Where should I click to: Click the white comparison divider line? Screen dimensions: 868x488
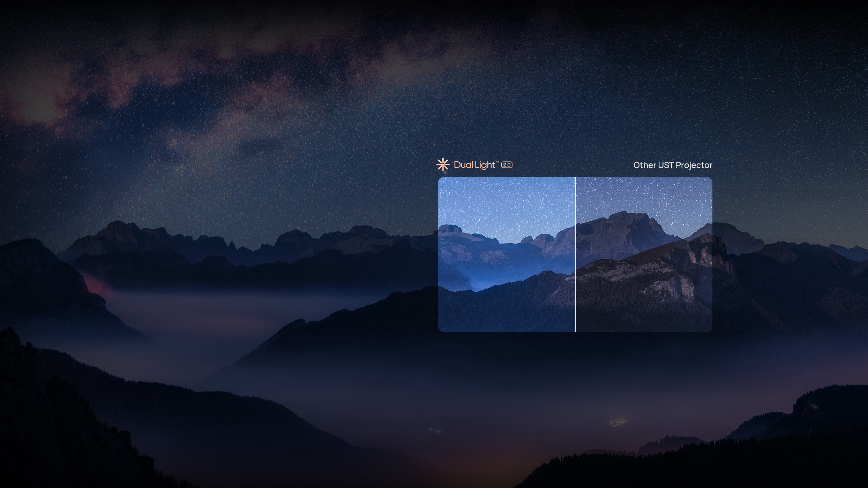(575, 254)
